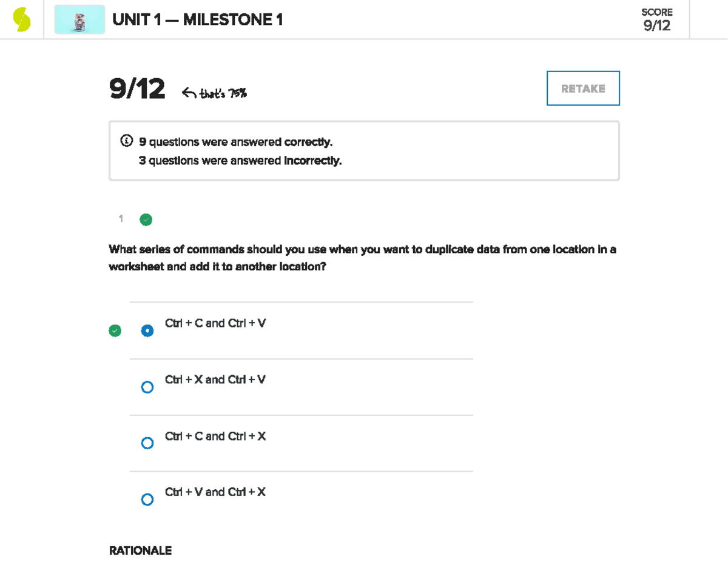Select the Ctrl + X and Ctrl + V radio button
This screenshot has height=562, width=728.
tap(147, 387)
